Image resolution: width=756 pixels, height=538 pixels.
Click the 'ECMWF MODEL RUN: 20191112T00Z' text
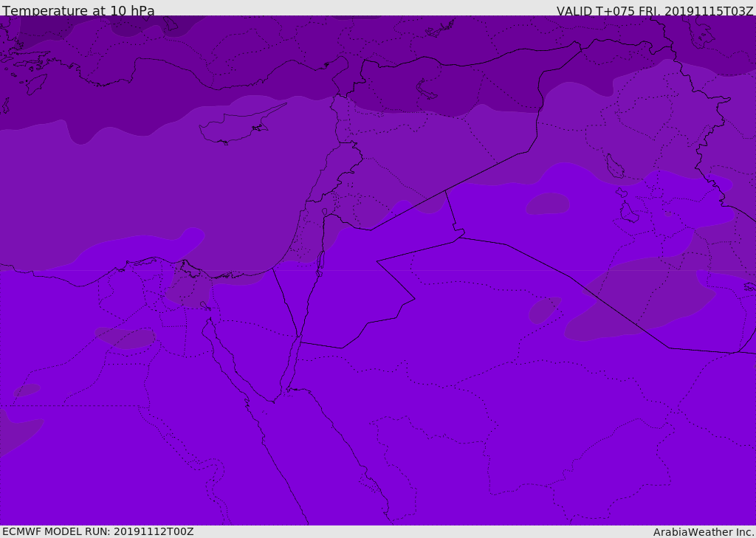(98, 531)
